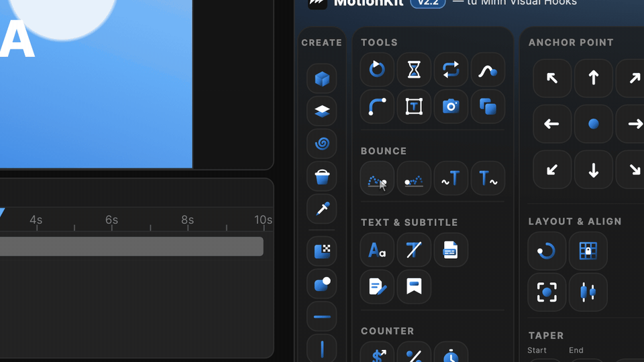This screenshot has width=644, height=362.
Task: Click the loop arrows tool icon
Action: (451, 69)
